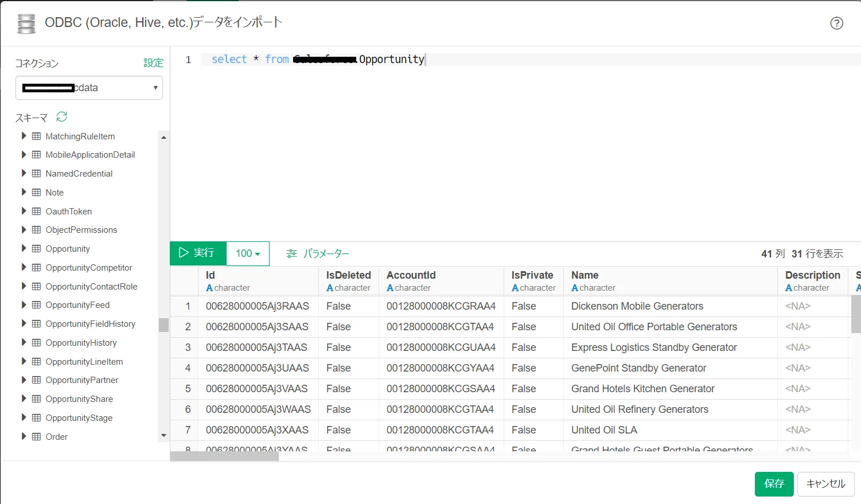The image size is (861, 504).
Task: Select the IsDeleted column header
Action: 348,275
